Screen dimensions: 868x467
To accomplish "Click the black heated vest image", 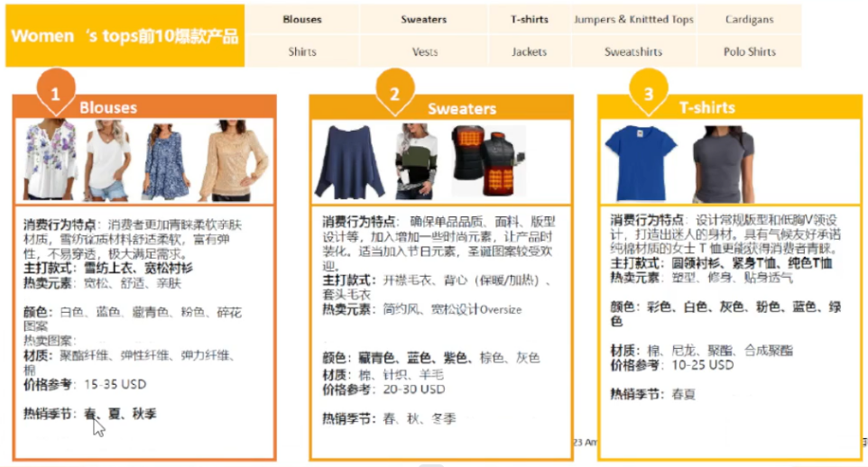I will click(488, 160).
